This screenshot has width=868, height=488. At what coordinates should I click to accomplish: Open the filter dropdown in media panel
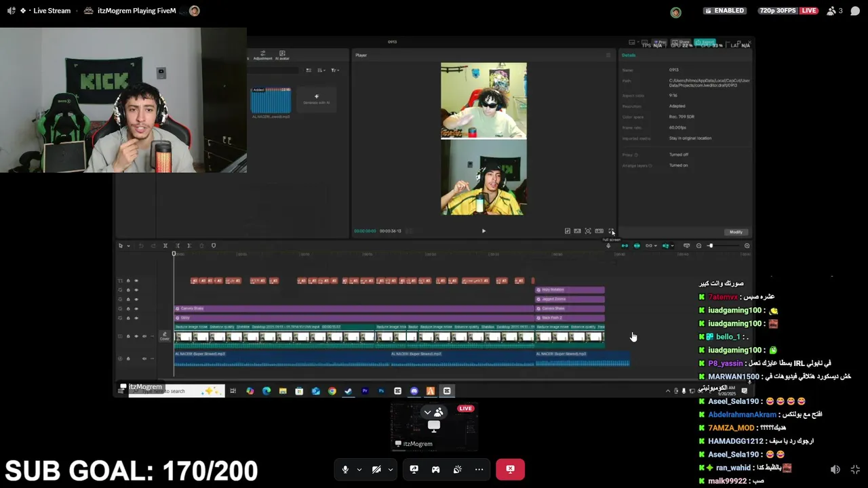[335, 70]
